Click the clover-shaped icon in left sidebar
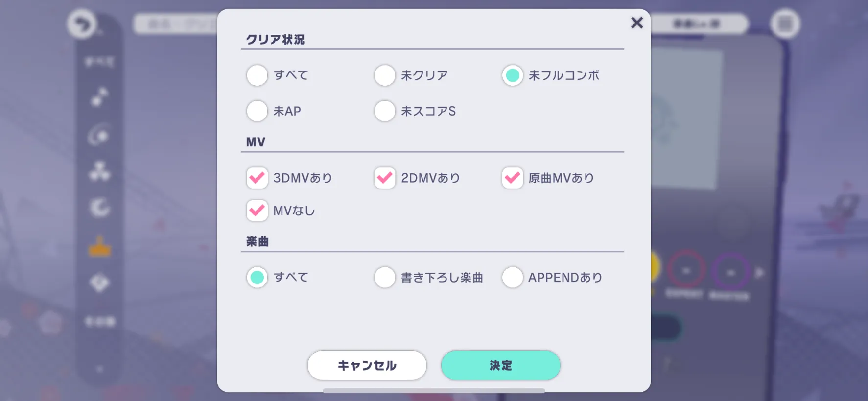Image resolution: width=868 pixels, height=401 pixels. 99,171
